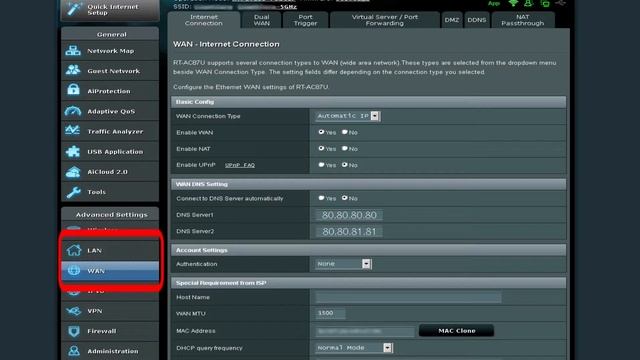Click the WAN MTU input field
The height and width of the screenshot is (360, 640).
click(x=330, y=313)
